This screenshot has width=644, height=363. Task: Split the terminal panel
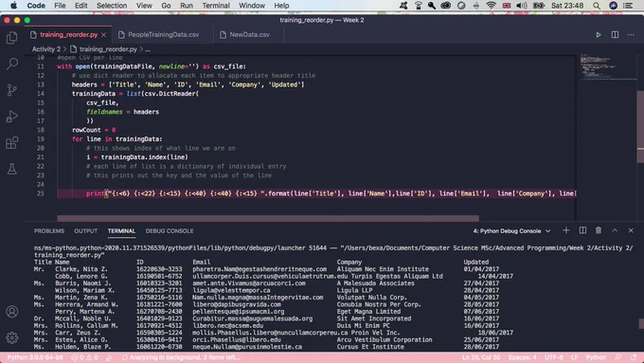(582, 230)
